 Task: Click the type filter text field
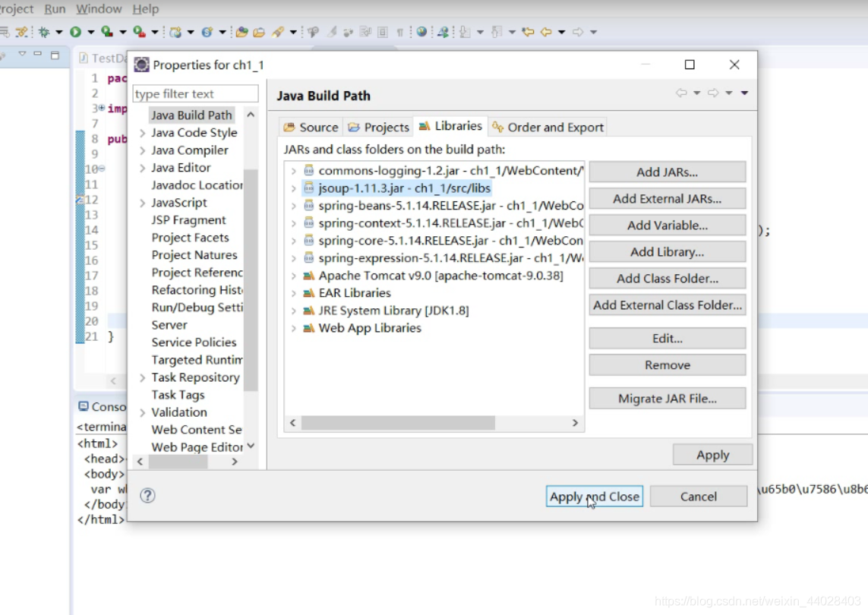tap(195, 93)
